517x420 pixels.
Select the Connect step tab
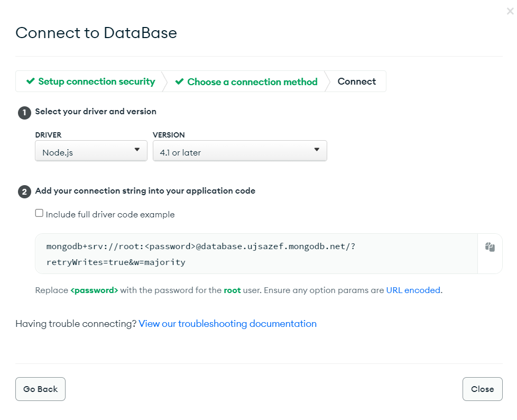(356, 81)
